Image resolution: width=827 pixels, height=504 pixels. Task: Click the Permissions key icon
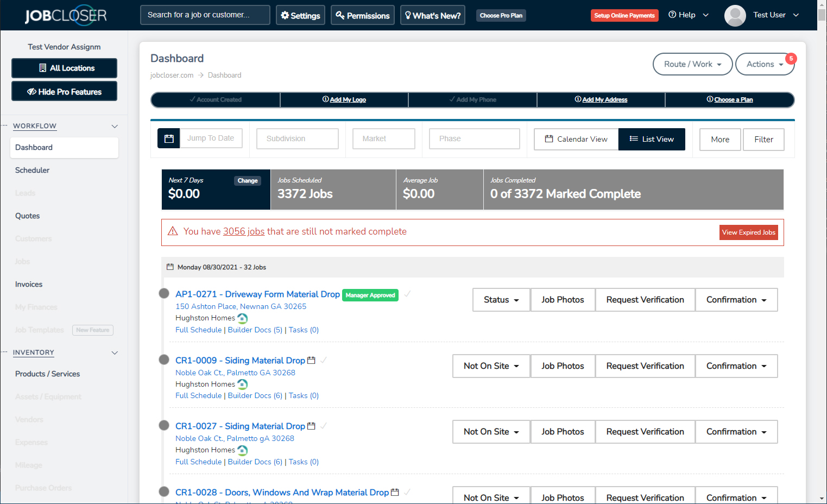point(339,15)
